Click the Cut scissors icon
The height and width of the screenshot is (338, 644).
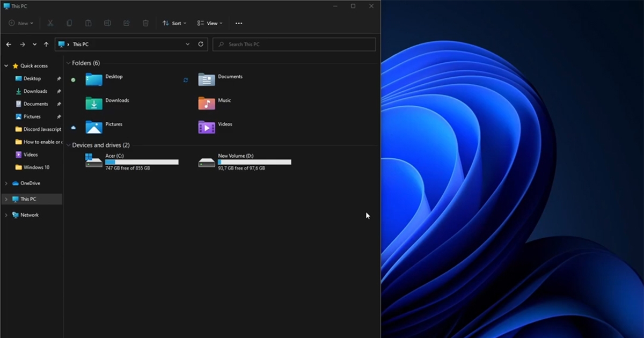tap(50, 23)
